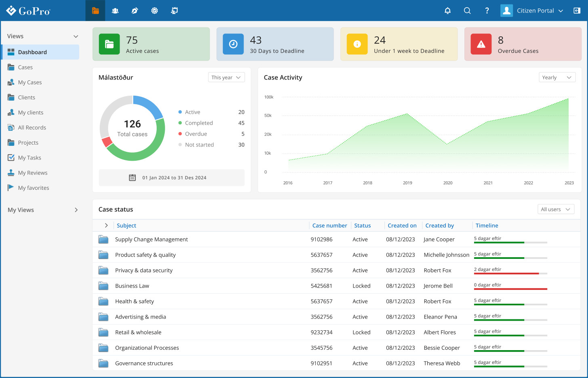Click the gear badge icon in top bar
The image size is (588, 378).
point(154,10)
